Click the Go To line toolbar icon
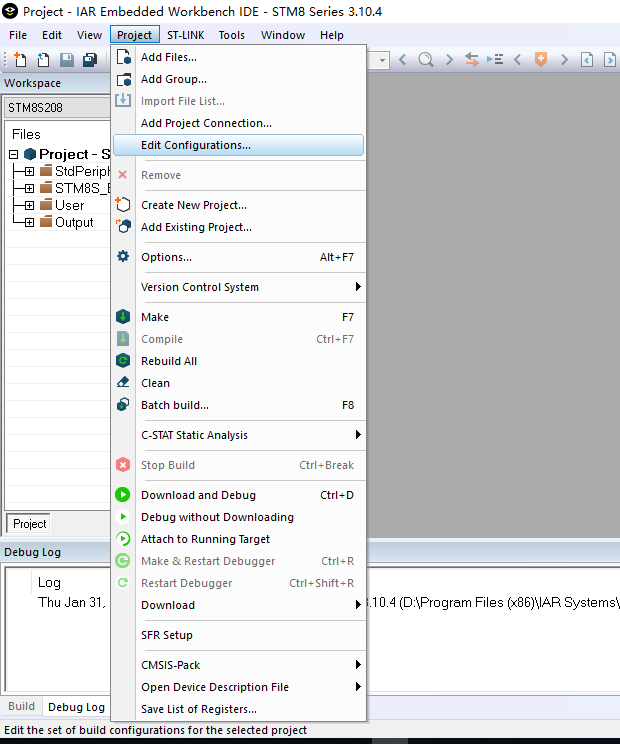The height and width of the screenshot is (744, 620). point(495,60)
